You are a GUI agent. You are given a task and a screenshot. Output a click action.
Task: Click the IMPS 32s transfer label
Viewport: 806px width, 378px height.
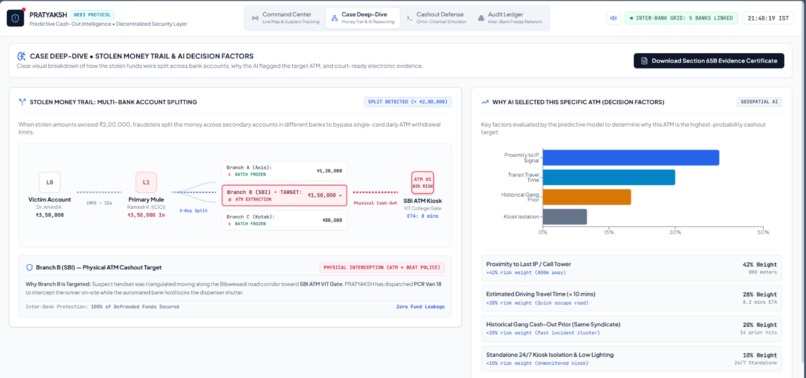pyautogui.click(x=99, y=203)
